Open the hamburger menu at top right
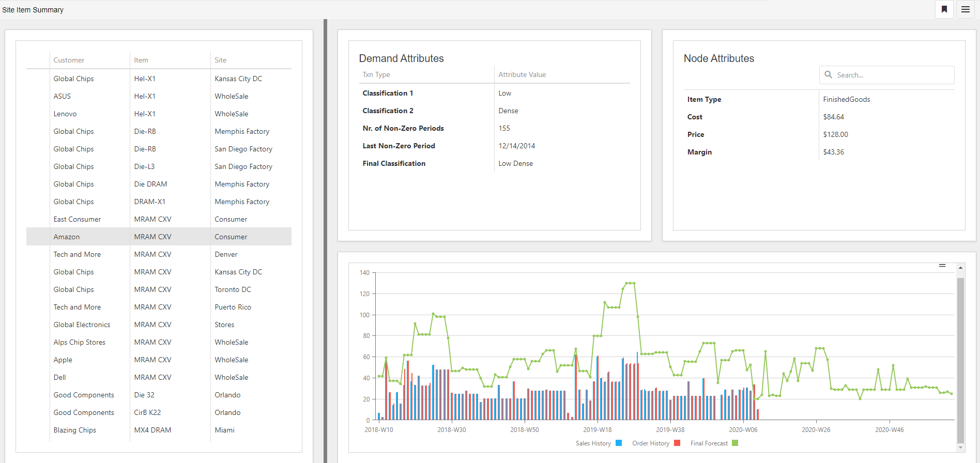The image size is (980, 463). pyautogui.click(x=966, y=9)
